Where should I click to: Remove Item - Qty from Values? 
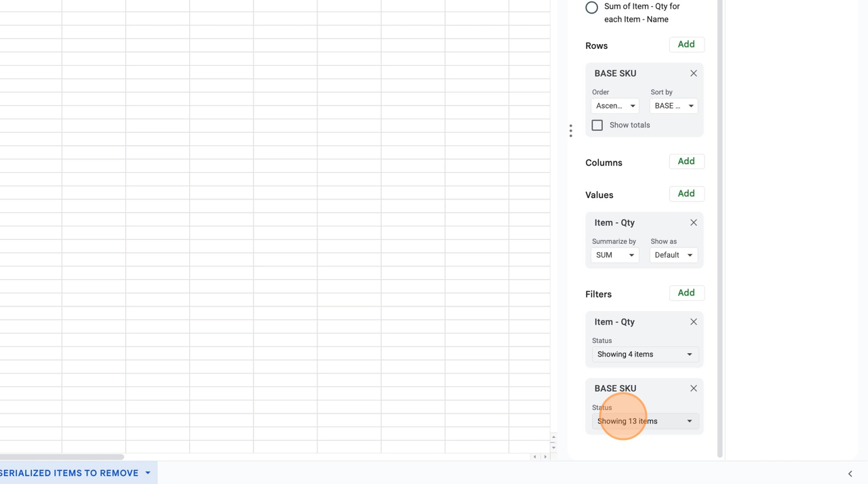click(693, 222)
